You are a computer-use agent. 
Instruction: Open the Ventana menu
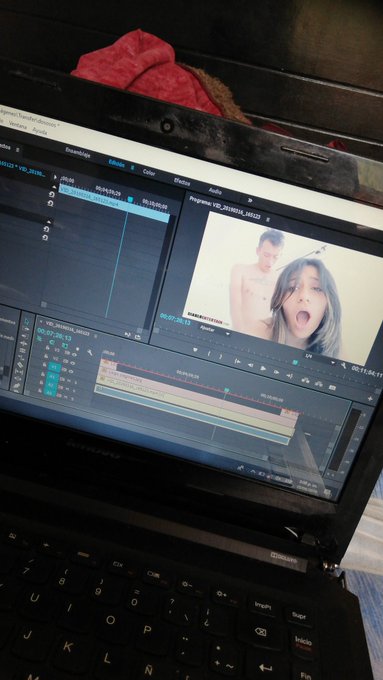point(17,125)
